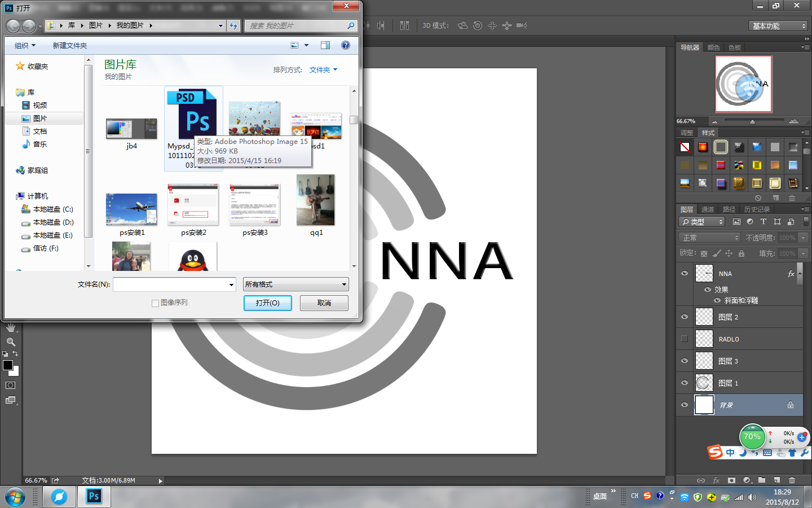
Task: Filter layers by shape layers icon
Action: click(778, 222)
